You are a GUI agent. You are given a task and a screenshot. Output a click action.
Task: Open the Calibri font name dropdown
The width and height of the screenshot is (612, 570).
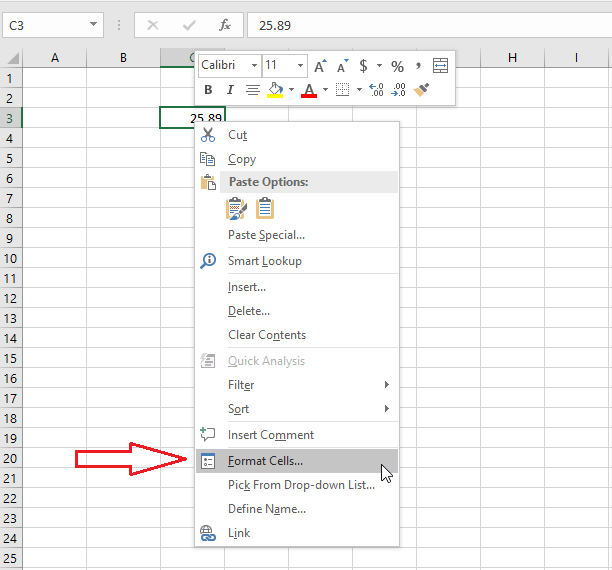[x=254, y=65]
